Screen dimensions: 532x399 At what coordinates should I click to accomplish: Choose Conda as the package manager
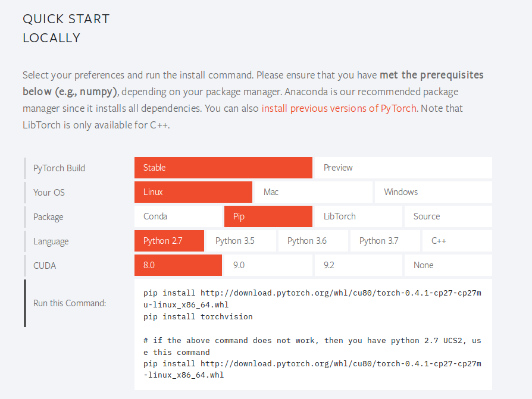pyautogui.click(x=178, y=216)
